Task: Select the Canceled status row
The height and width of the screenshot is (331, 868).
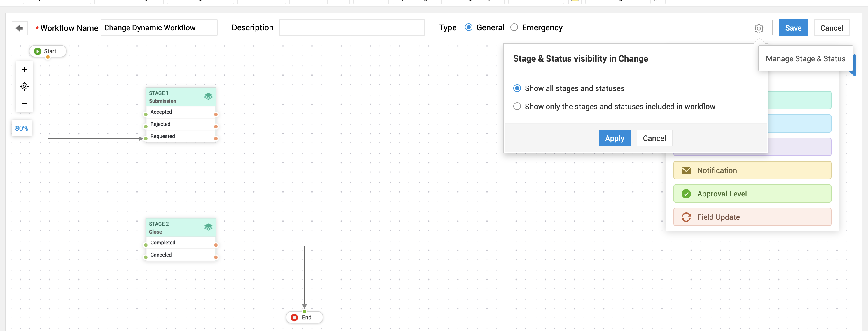Action: tap(181, 255)
